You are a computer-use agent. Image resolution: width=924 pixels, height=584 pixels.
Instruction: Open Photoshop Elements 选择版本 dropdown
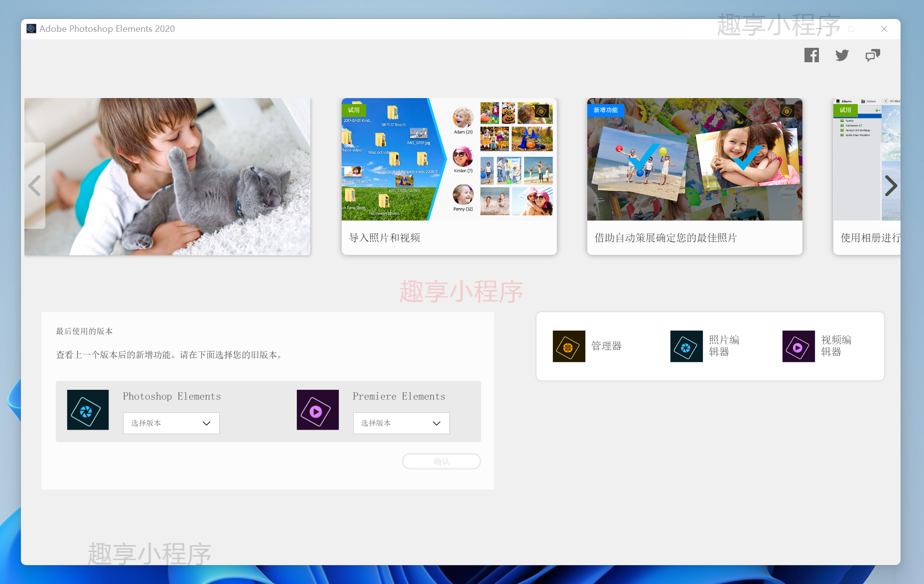pos(171,423)
